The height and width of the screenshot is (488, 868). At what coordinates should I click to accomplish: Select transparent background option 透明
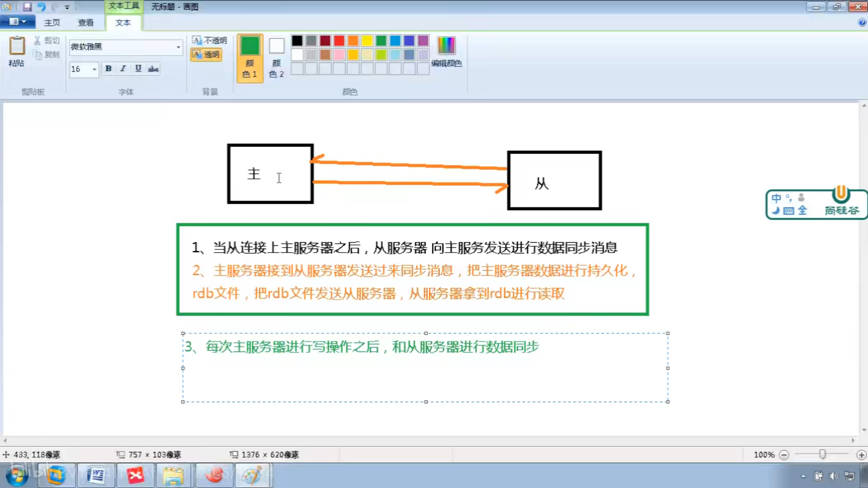(206, 54)
